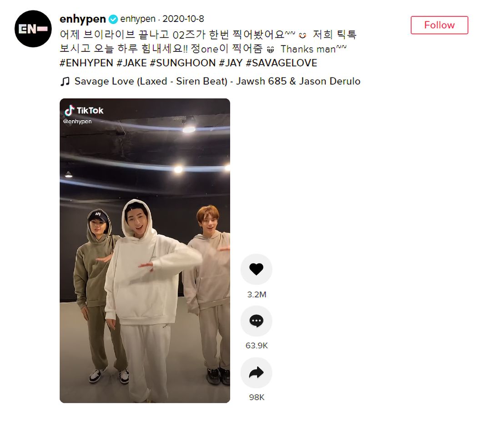Open the Savage Love sound page link
The height and width of the screenshot is (422, 504).
pos(217,81)
